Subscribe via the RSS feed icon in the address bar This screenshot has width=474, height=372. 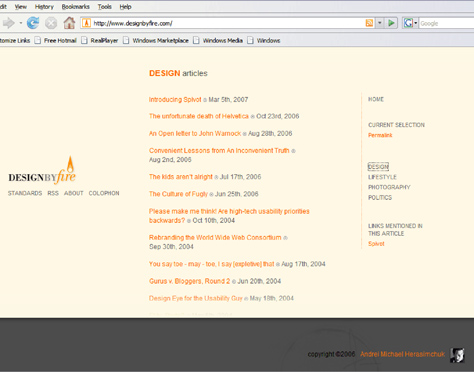pyautogui.click(x=369, y=23)
